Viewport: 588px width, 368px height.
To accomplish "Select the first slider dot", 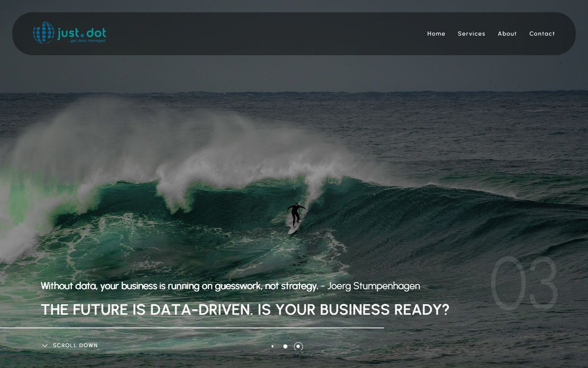I will [272, 346].
